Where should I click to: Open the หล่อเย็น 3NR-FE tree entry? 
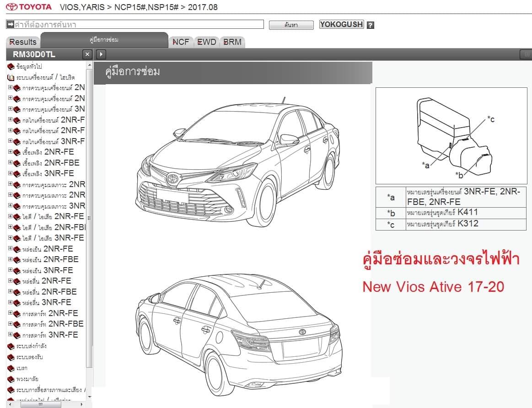(x=48, y=270)
